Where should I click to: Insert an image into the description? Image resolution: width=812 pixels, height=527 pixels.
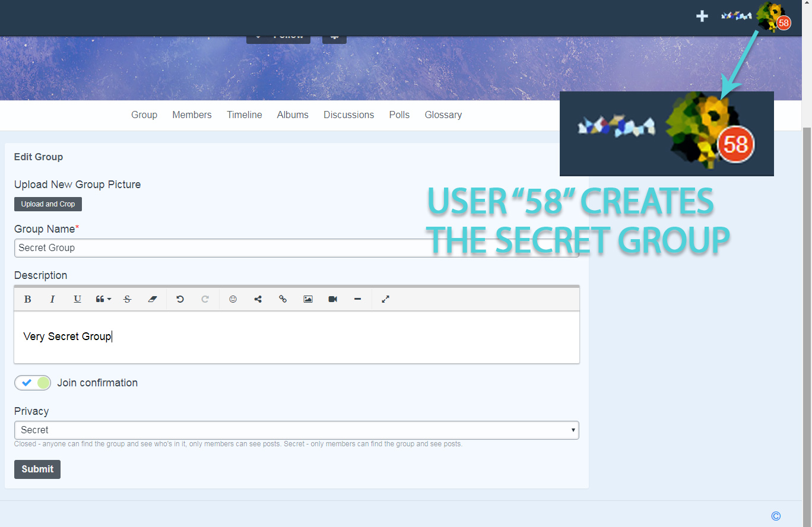point(307,299)
